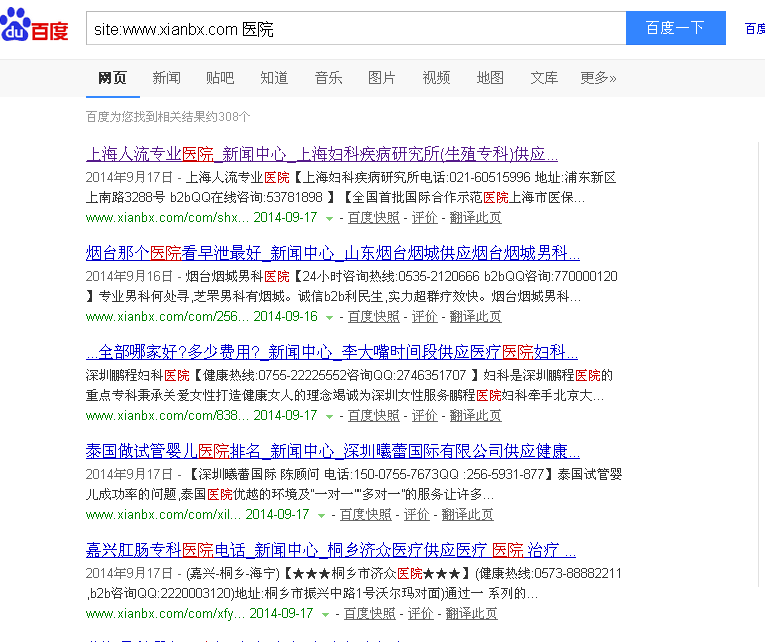This screenshot has width=765, height=642.
Task: Open result 全部哪家好?多少费用?
Action: coord(332,352)
